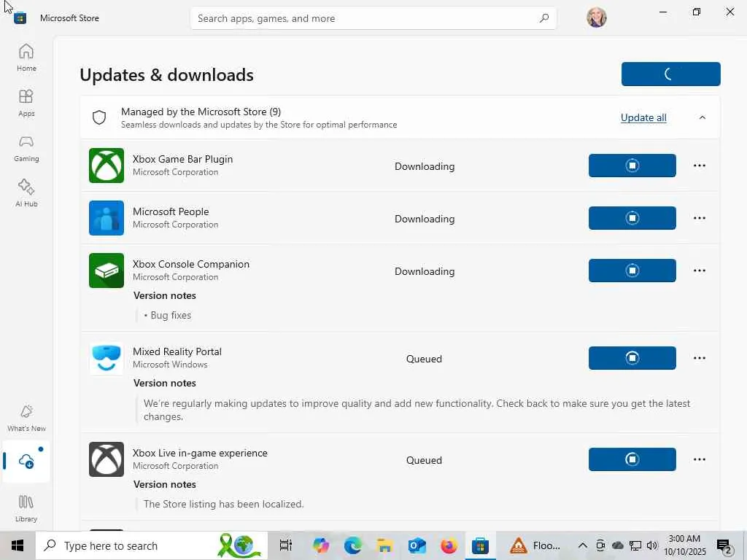Click the Mixed Reality Portal app icon
The width and height of the screenshot is (747, 560).
coord(107,357)
